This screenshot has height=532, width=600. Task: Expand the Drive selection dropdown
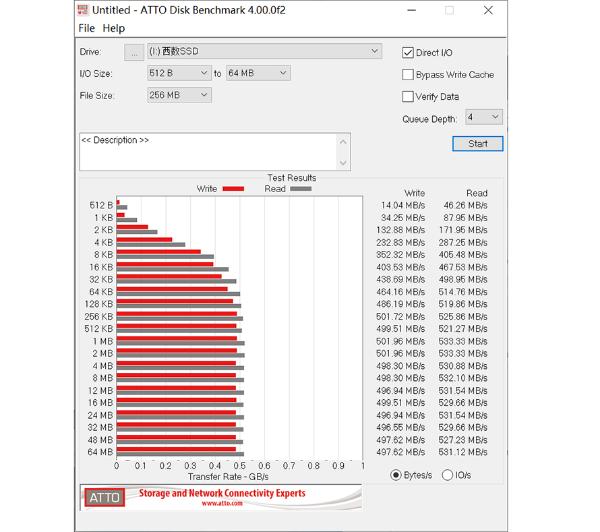[x=264, y=51]
